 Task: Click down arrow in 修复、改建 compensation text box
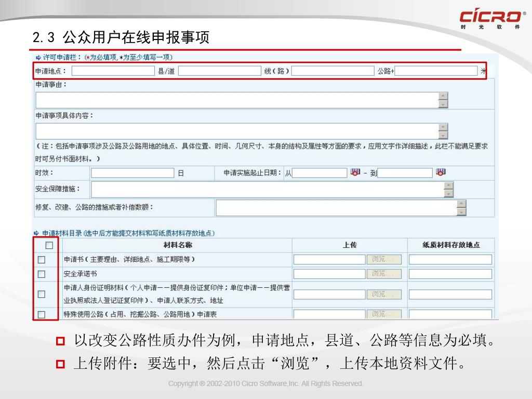click(461, 211)
